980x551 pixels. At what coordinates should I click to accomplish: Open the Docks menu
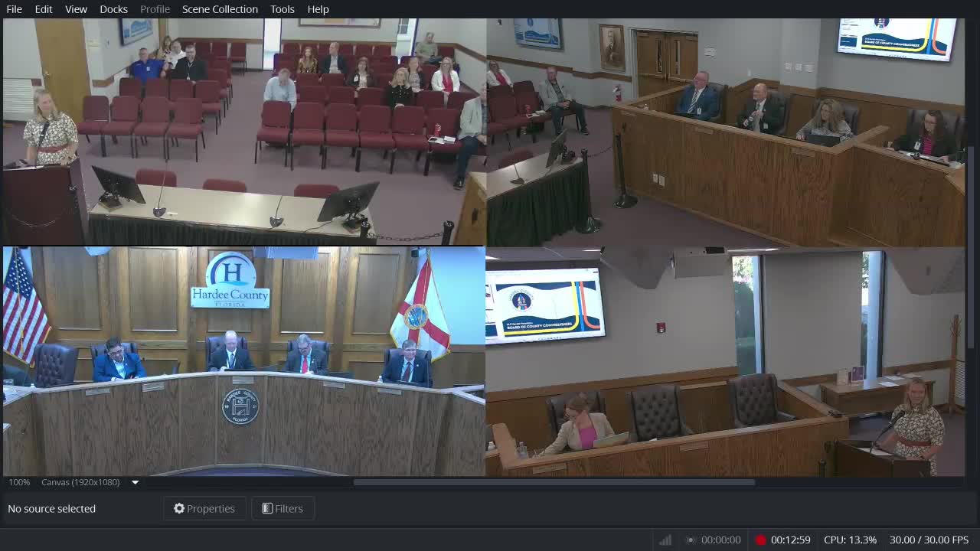coord(113,9)
